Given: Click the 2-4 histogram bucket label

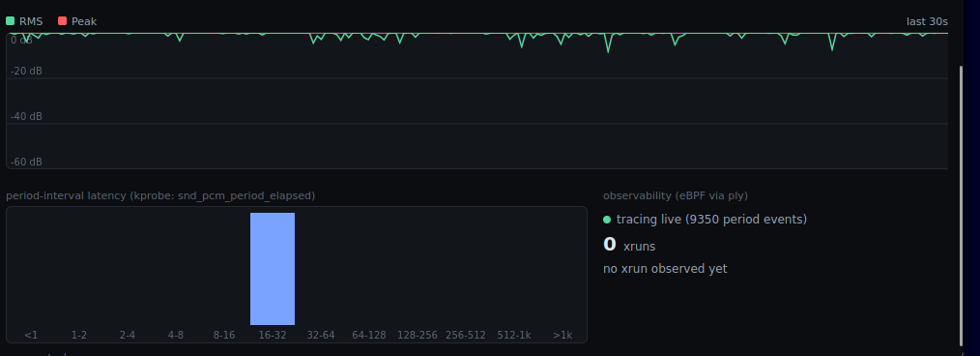Looking at the screenshot, I should click(128, 336).
